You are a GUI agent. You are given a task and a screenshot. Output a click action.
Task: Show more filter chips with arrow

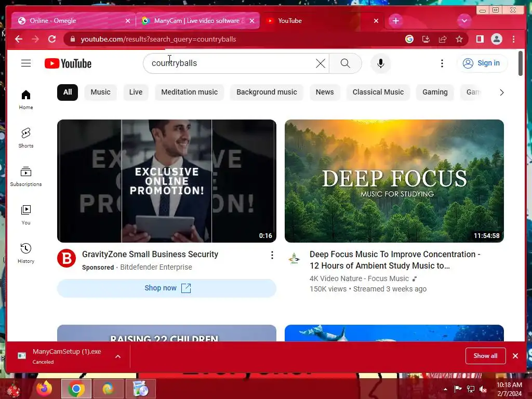pos(501,92)
